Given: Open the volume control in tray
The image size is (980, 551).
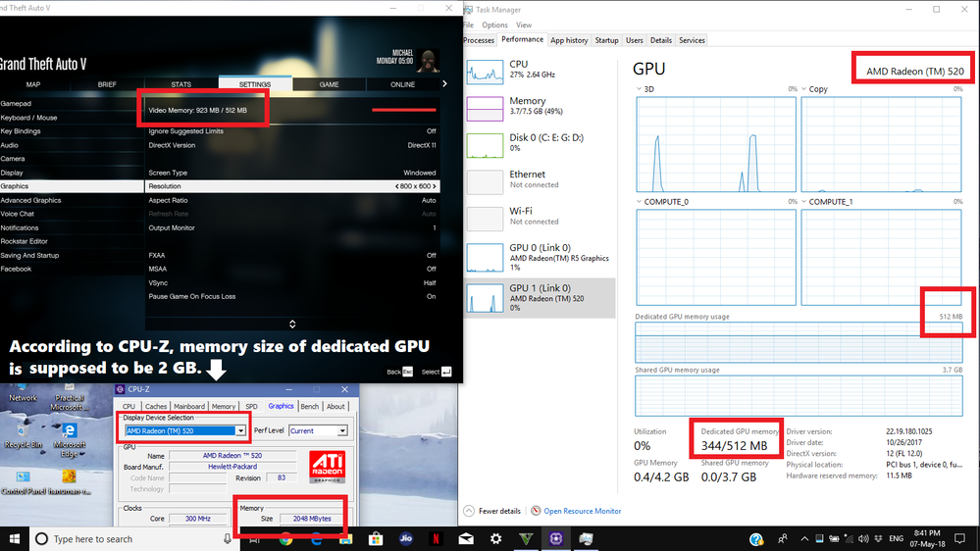Looking at the screenshot, I should pyautogui.click(x=863, y=538).
